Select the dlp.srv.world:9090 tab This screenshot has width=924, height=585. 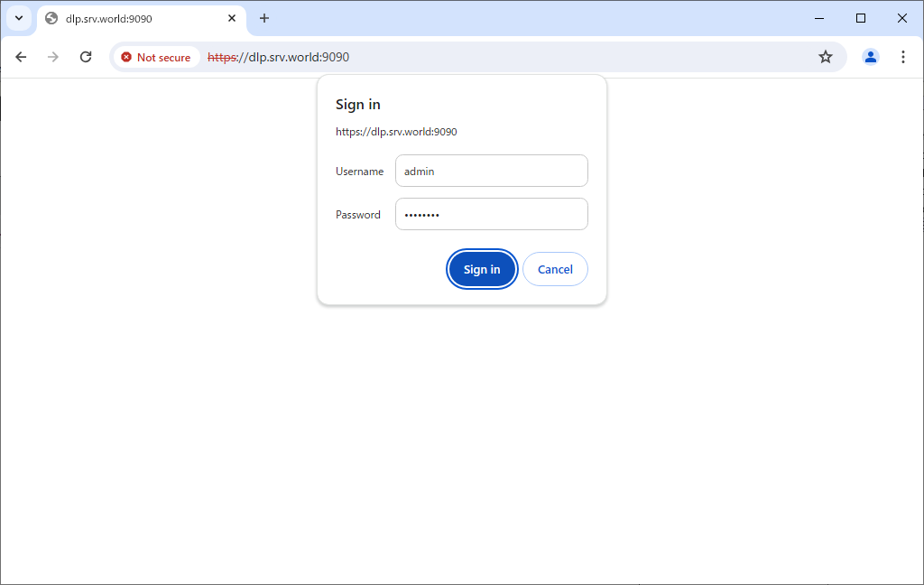tap(142, 19)
